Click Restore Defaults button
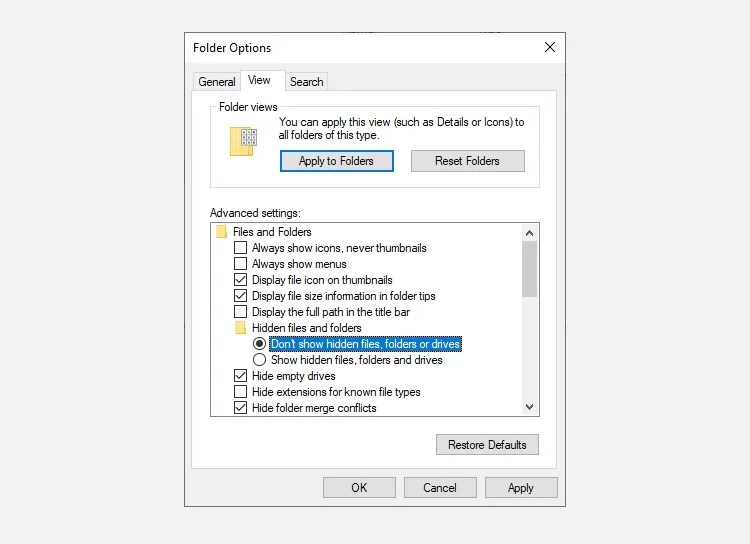The height and width of the screenshot is (544, 750). (x=487, y=444)
